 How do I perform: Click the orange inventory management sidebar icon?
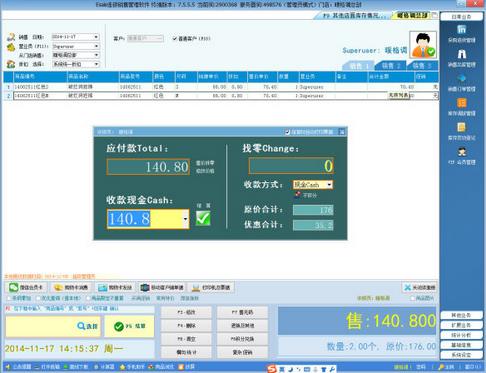(x=462, y=103)
